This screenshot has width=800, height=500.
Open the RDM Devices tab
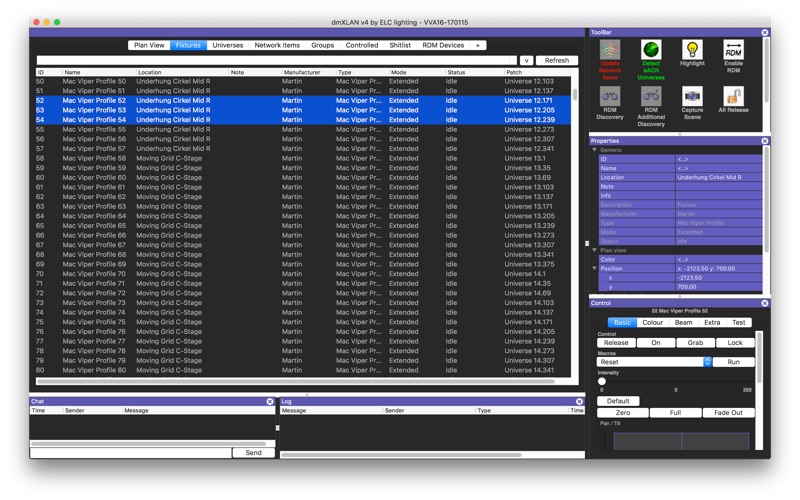(x=443, y=45)
